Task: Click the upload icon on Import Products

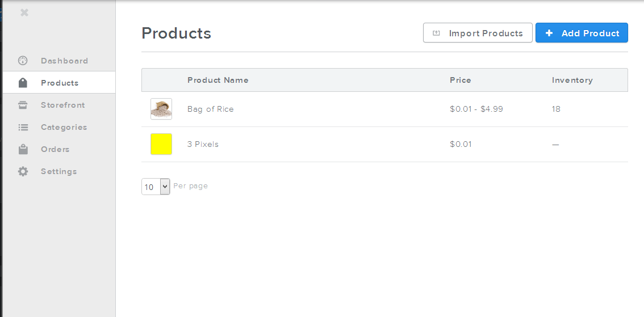Action: [437, 33]
